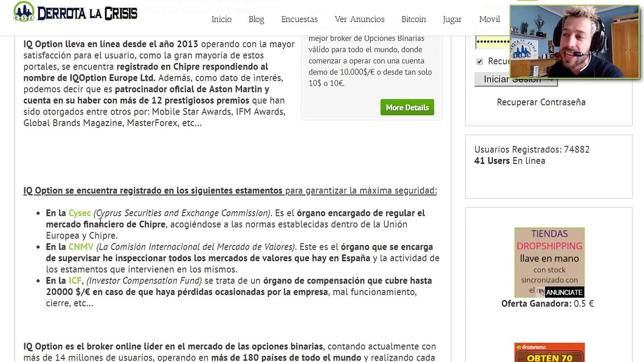Follow the ICF link

(75, 281)
